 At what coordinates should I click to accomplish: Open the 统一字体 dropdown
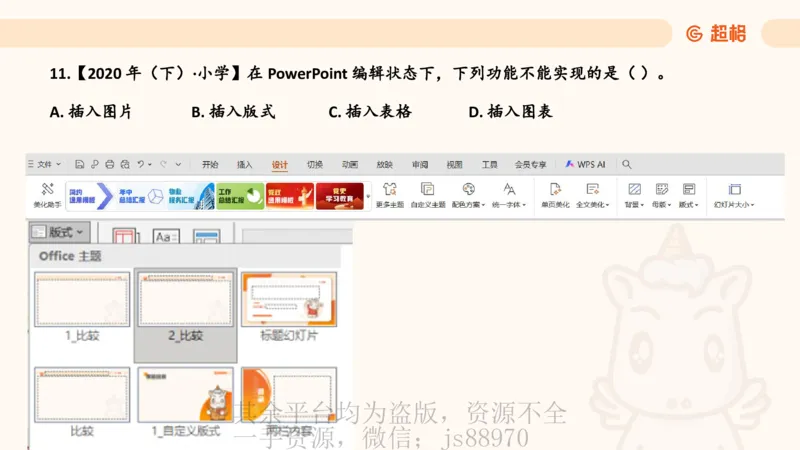click(x=509, y=195)
